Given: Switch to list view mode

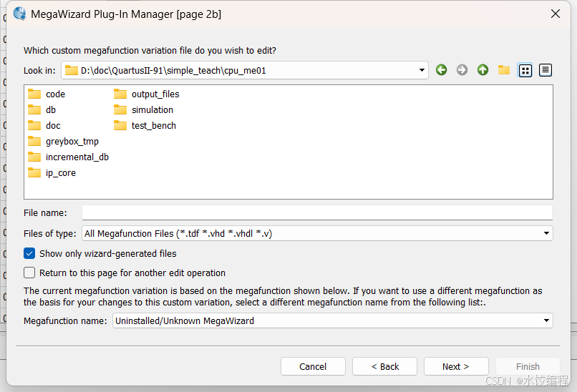Looking at the screenshot, I should pyautogui.click(x=525, y=70).
